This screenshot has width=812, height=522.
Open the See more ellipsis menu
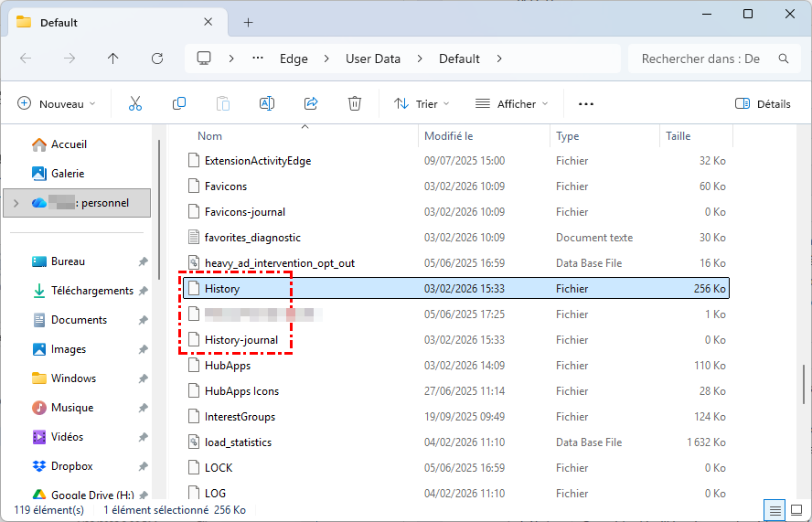pyautogui.click(x=586, y=103)
